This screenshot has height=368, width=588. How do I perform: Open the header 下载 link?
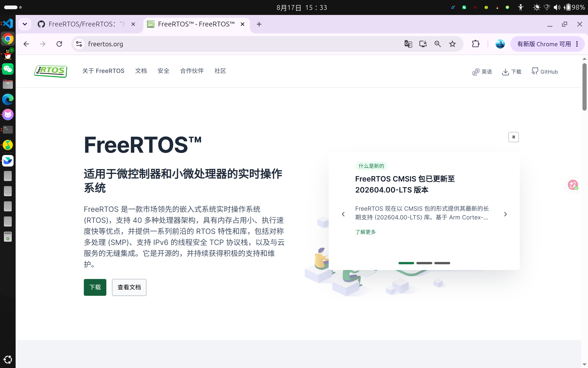pyautogui.click(x=512, y=72)
